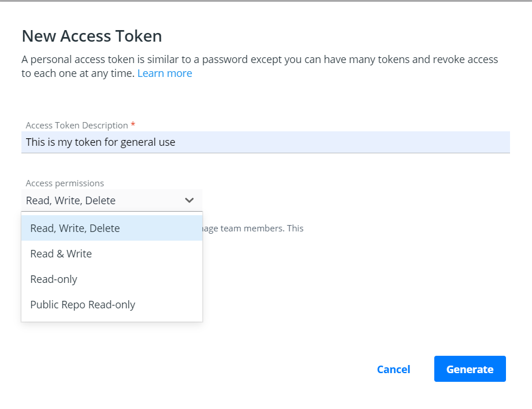Click the personal access token explanation paragraph
Viewport: 532px width, 409px height.
tap(260, 60)
